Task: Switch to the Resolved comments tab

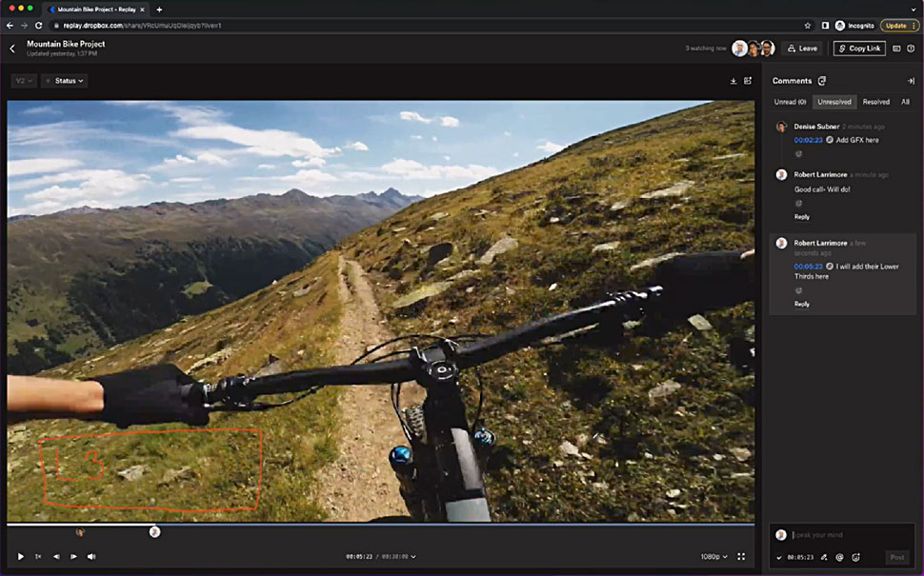Action: [875, 102]
